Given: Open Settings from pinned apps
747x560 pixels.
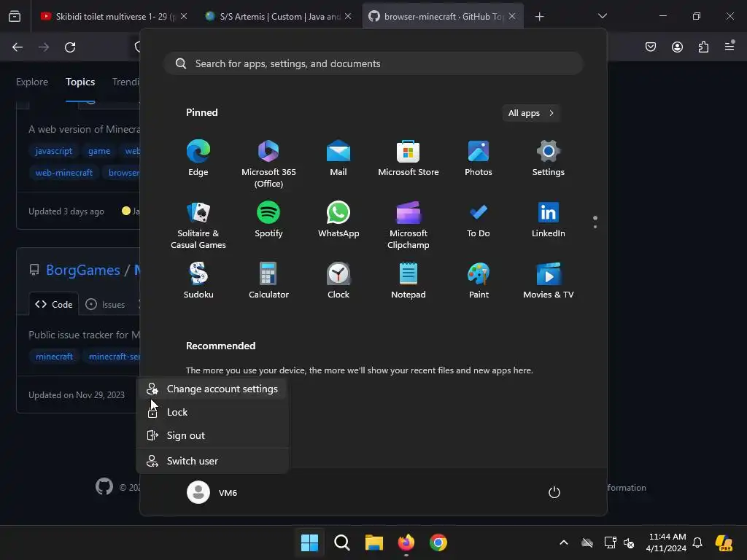Looking at the screenshot, I should [x=549, y=158].
